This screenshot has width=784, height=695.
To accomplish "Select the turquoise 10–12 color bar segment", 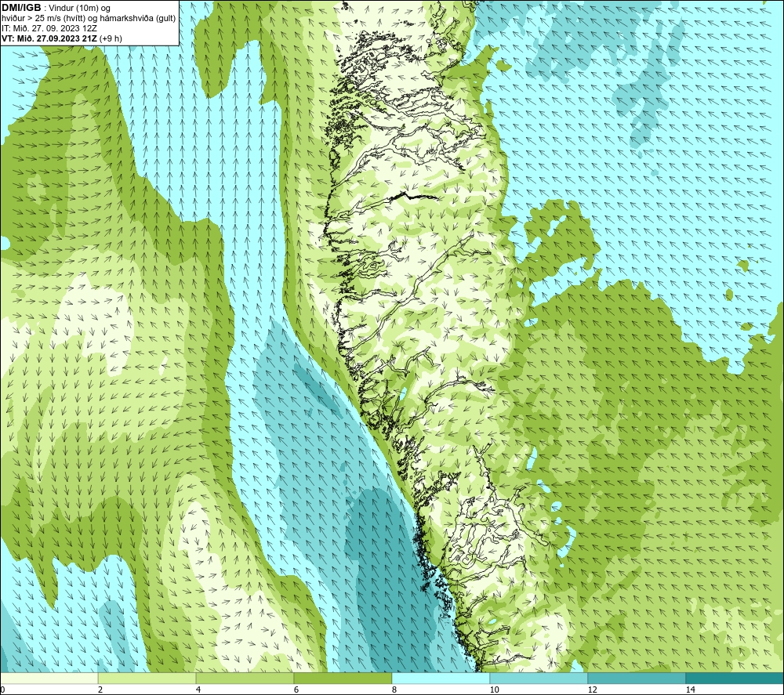I will click(x=539, y=679).
